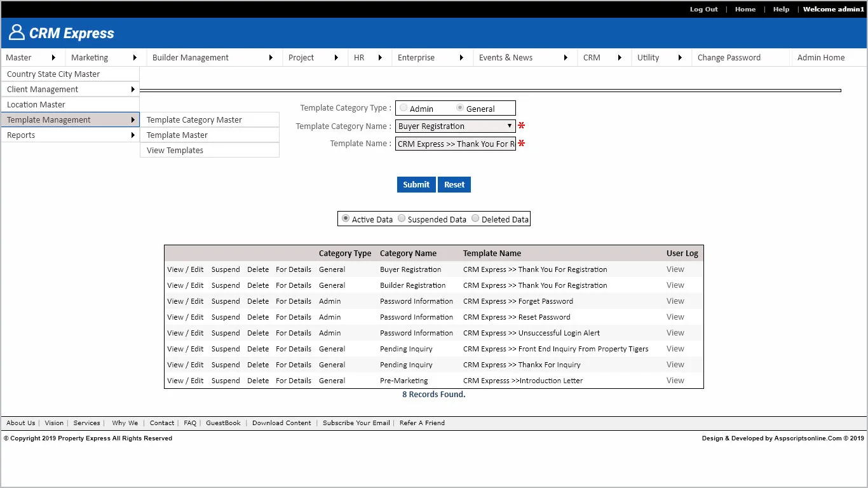Open For Details on Reset Password row
The width and height of the screenshot is (868, 488).
(x=294, y=317)
